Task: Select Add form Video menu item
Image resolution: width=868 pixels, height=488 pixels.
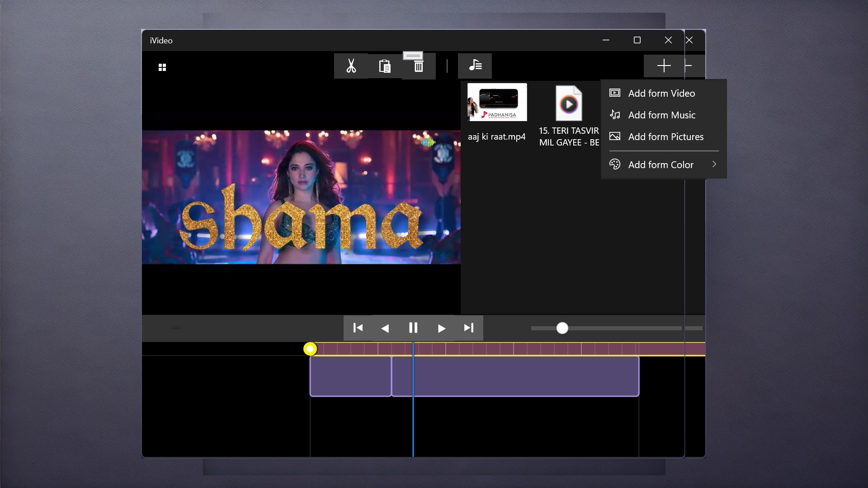Action: click(x=661, y=94)
